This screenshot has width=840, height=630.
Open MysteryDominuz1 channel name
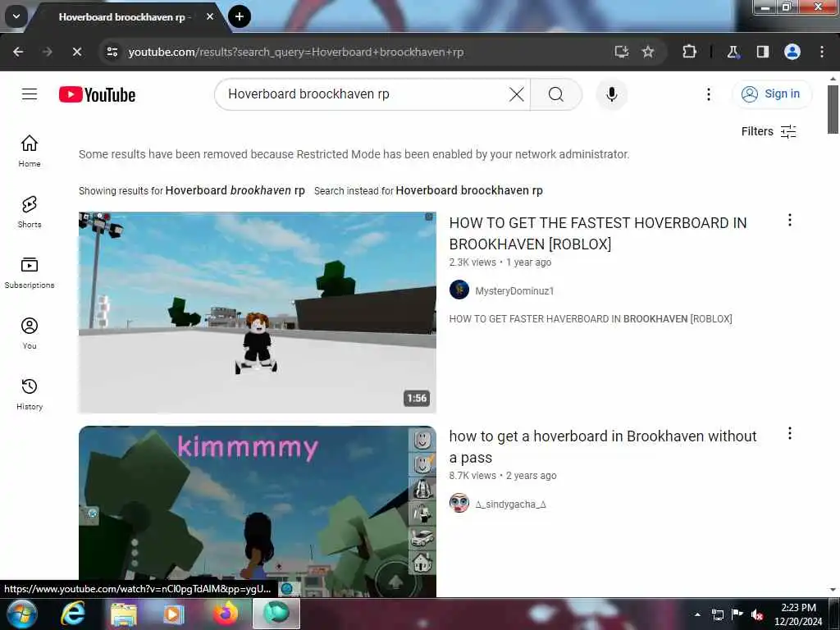(x=514, y=291)
